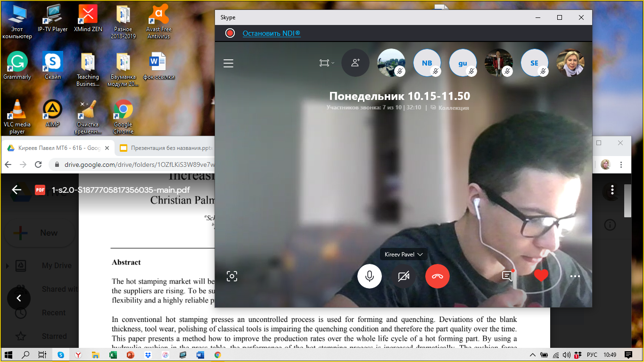Open more options ellipsis in Skype

tap(575, 277)
